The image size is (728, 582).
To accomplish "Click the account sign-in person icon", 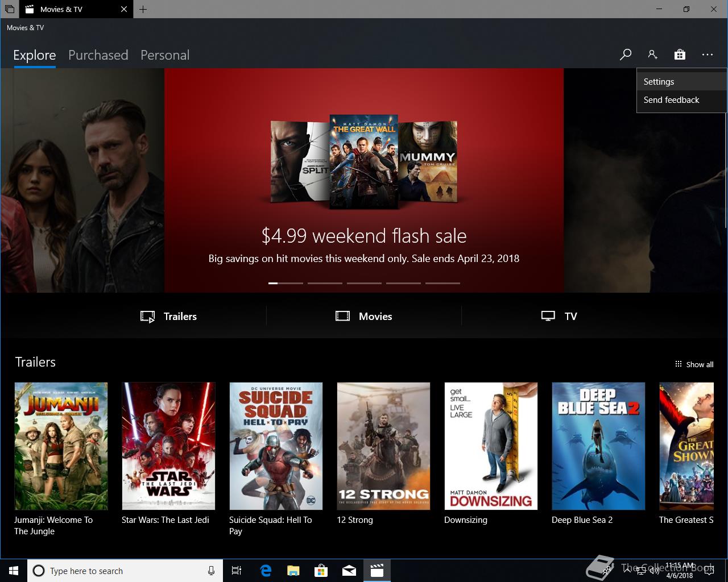I will [x=652, y=55].
